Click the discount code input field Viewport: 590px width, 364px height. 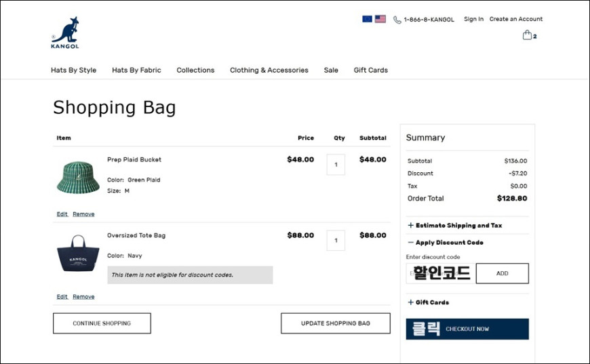click(441, 273)
